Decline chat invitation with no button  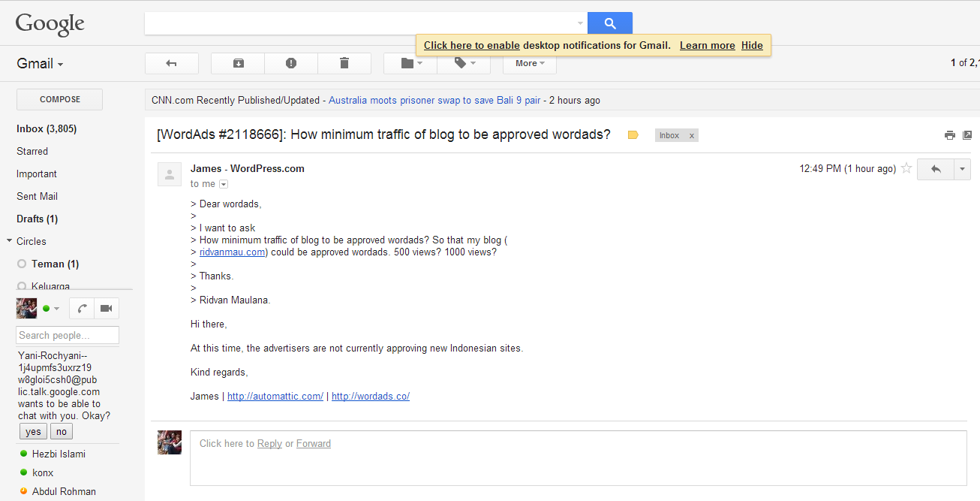[x=62, y=431]
